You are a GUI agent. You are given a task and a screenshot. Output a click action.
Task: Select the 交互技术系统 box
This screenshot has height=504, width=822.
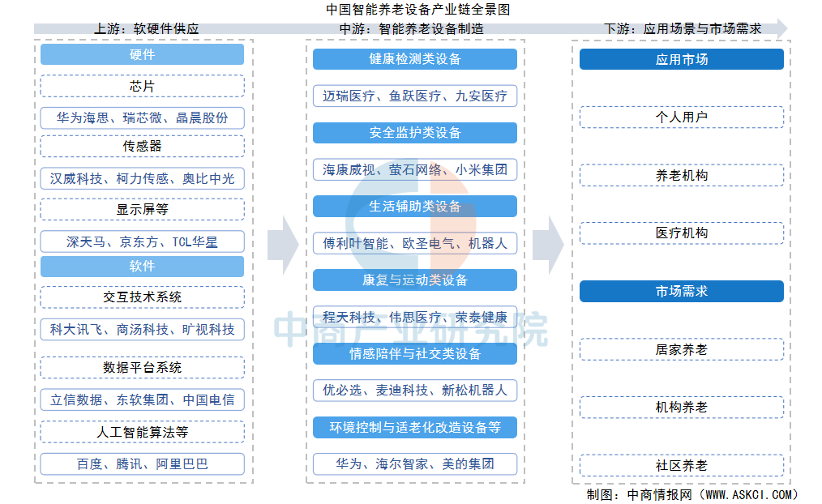point(142,297)
